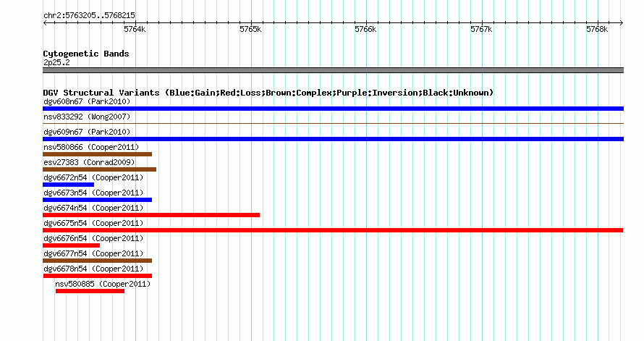Image resolution: width=644 pixels, height=341 pixels.
Task: Select the brown complex bar under nsv580866
Action: coord(98,154)
